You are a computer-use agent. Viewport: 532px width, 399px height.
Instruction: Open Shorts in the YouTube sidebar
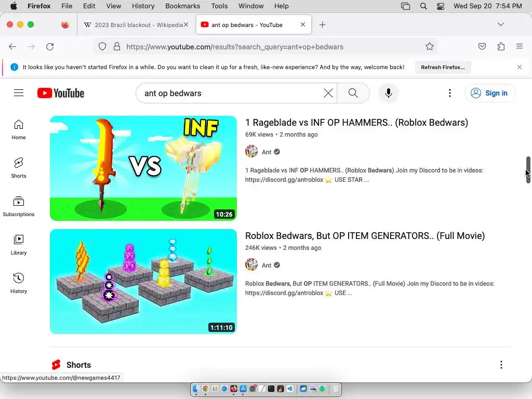pyautogui.click(x=19, y=168)
